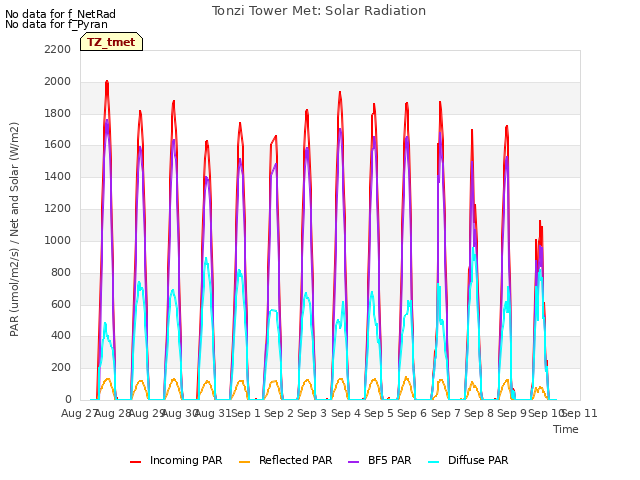This screenshot has width=640, height=480.
Task: Click the 'No data for f_Pyran' message
Action: coord(56,24)
